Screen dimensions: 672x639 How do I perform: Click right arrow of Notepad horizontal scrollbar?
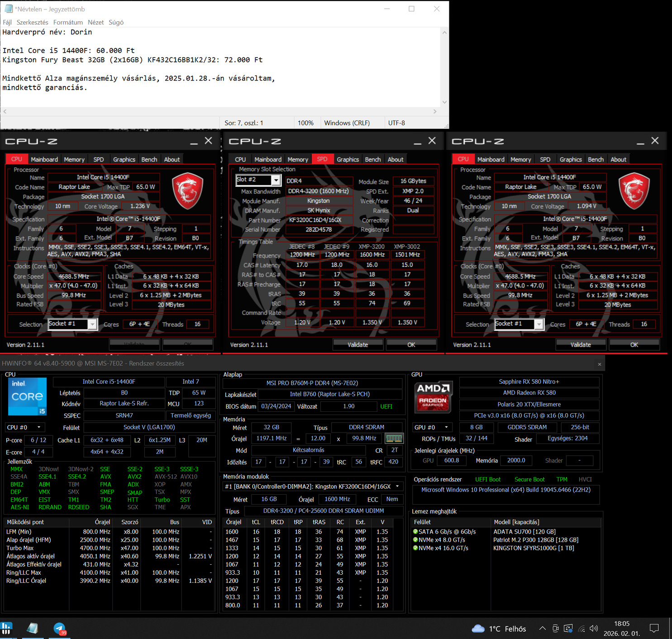435,111
